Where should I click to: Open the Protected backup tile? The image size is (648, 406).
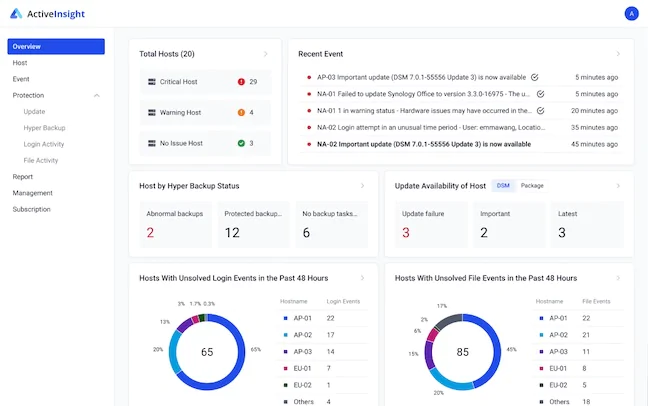click(254, 224)
